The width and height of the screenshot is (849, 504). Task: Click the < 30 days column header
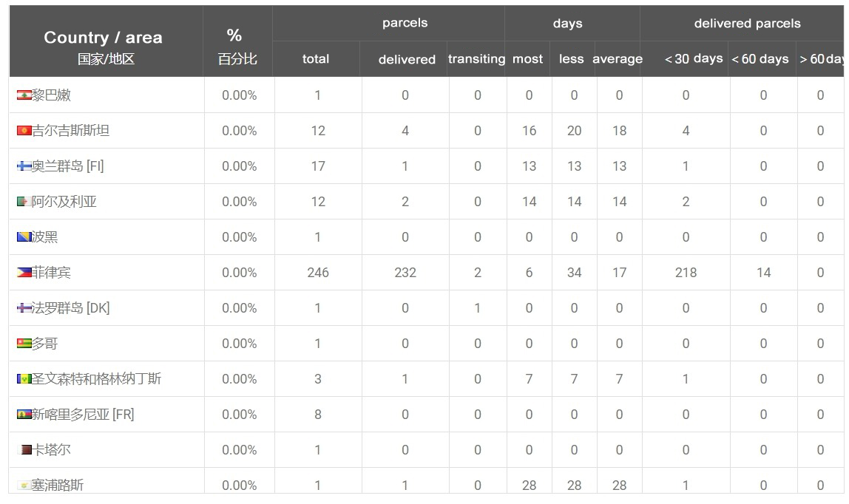[x=694, y=59]
